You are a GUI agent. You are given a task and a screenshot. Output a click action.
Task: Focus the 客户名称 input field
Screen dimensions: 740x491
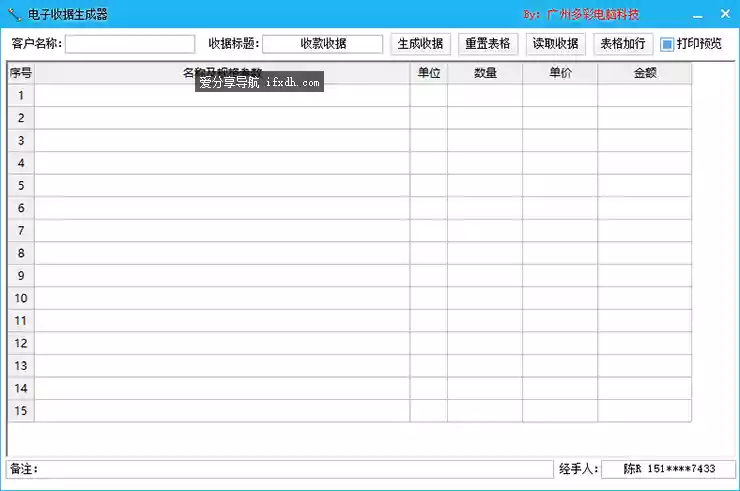point(130,44)
